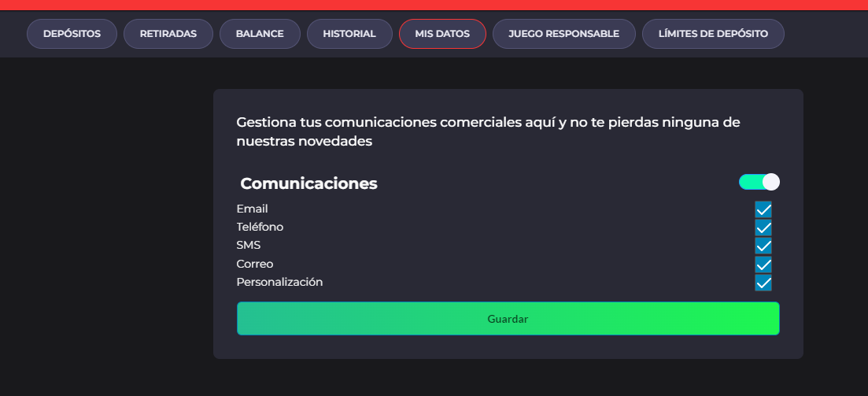
Task: Click the SMS text label
Action: [x=248, y=245]
